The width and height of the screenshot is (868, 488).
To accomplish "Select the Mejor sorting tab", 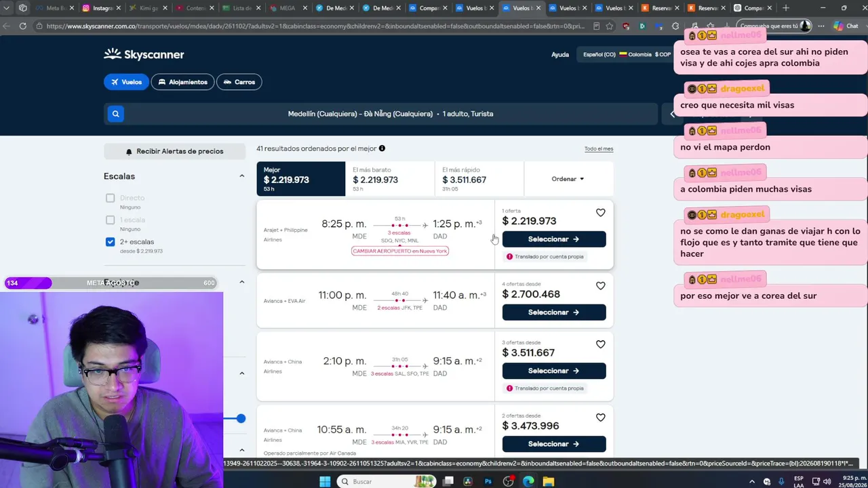I will click(x=300, y=179).
